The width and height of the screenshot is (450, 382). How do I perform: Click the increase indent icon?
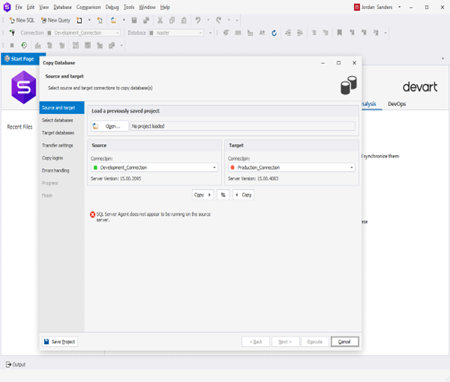click(300, 33)
